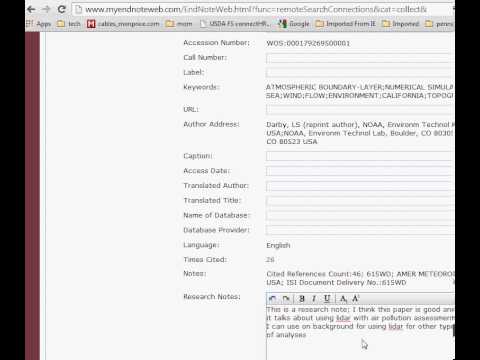Redo the Research Notes edit

click(286, 299)
